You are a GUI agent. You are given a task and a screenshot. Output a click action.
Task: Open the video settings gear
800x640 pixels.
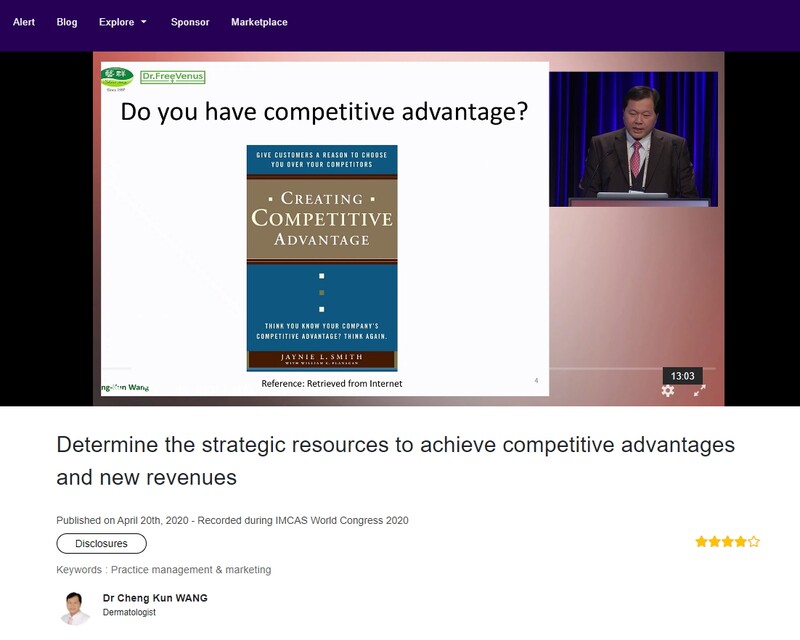[668, 390]
